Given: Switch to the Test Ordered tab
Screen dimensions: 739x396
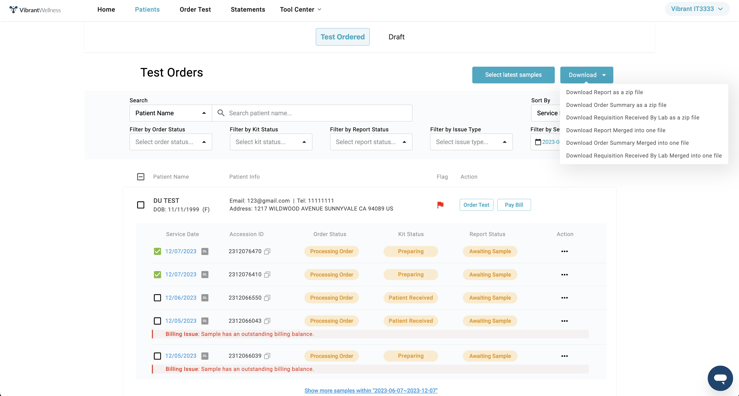Looking at the screenshot, I should (x=343, y=37).
